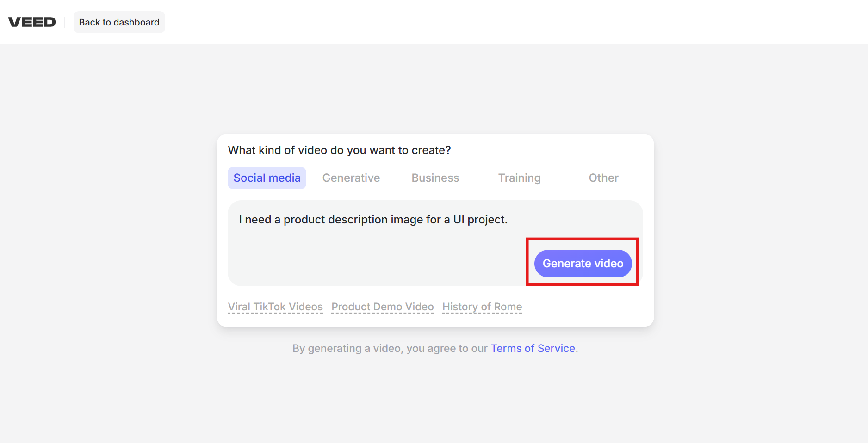Click the Product Demo Video dotted-underline link
The image size is (868, 443).
pyautogui.click(x=382, y=307)
